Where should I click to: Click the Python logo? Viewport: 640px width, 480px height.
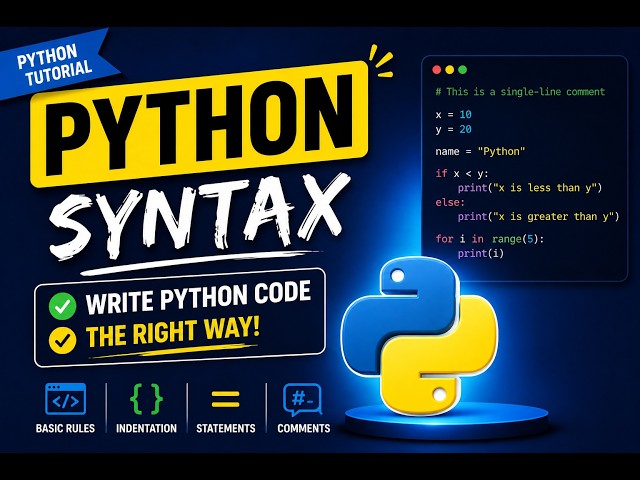click(x=419, y=336)
